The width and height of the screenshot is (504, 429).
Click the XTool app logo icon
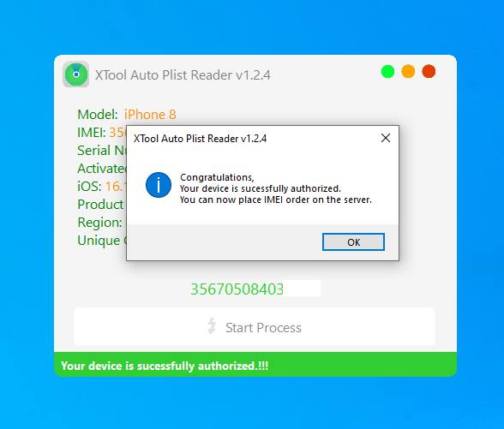click(x=75, y=74)
